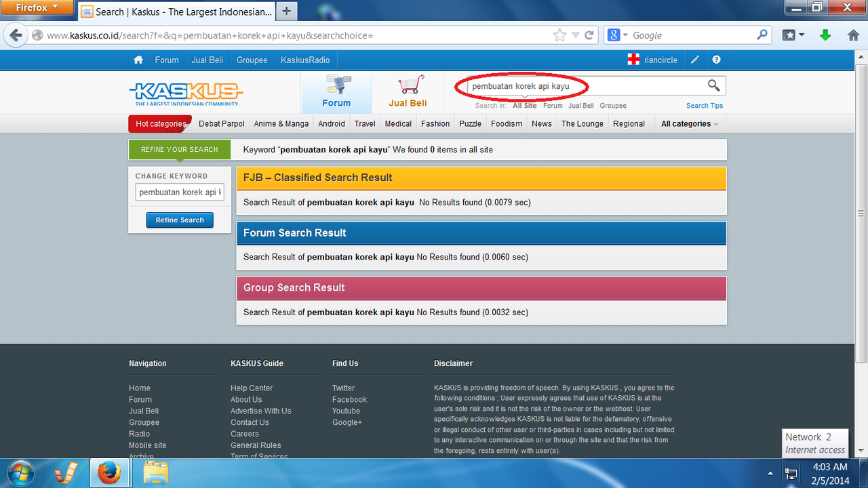The width and height of the screenshot is (868, 488).
Task: Reload the page with the refresh icon
Action: pos(589,35)
